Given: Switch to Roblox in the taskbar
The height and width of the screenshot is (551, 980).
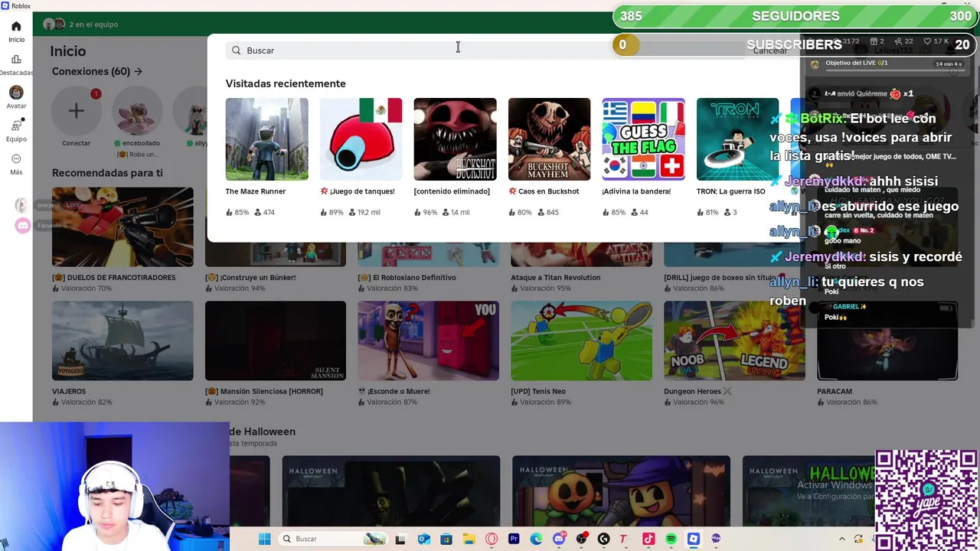Looking at the screenshot, I should (694, 540).
